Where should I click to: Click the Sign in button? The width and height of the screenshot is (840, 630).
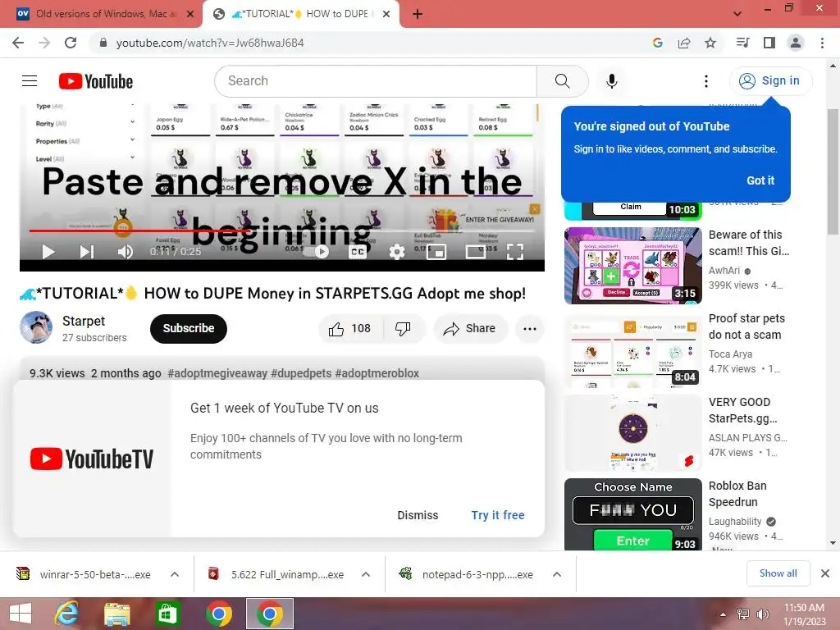click(770, 81)
